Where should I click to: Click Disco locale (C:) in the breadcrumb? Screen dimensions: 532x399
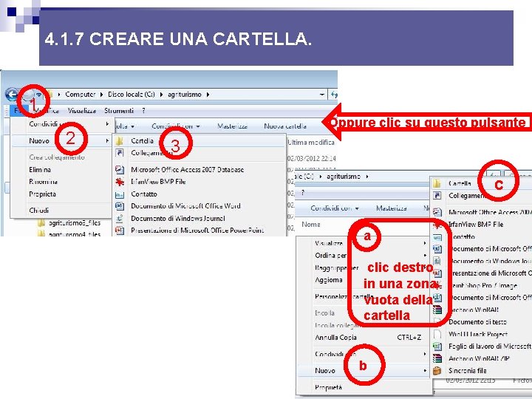[131, 95]
